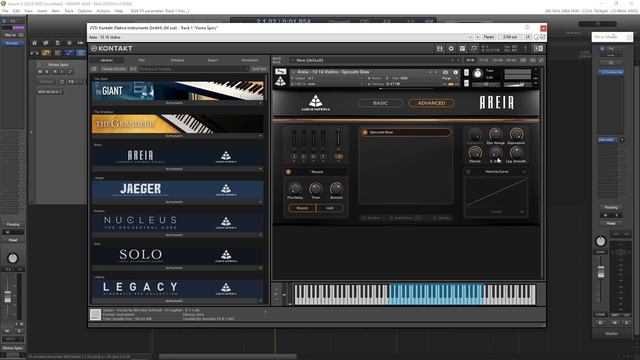Open the Areia library Instruments dropdown bar
This screenshot has height=360, width=640.
pos(178,169)
